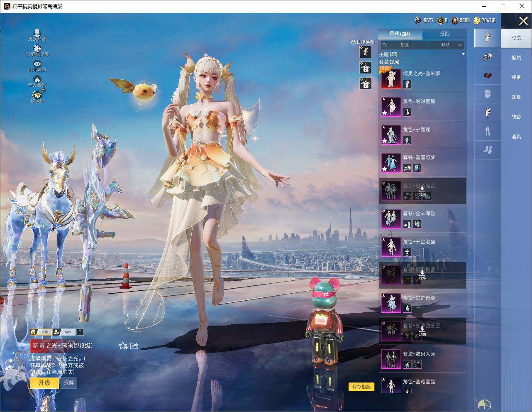Screen dimensions: 532x412
Task: Open the 快捷换装 help question icon
Action: coord(354,42)
